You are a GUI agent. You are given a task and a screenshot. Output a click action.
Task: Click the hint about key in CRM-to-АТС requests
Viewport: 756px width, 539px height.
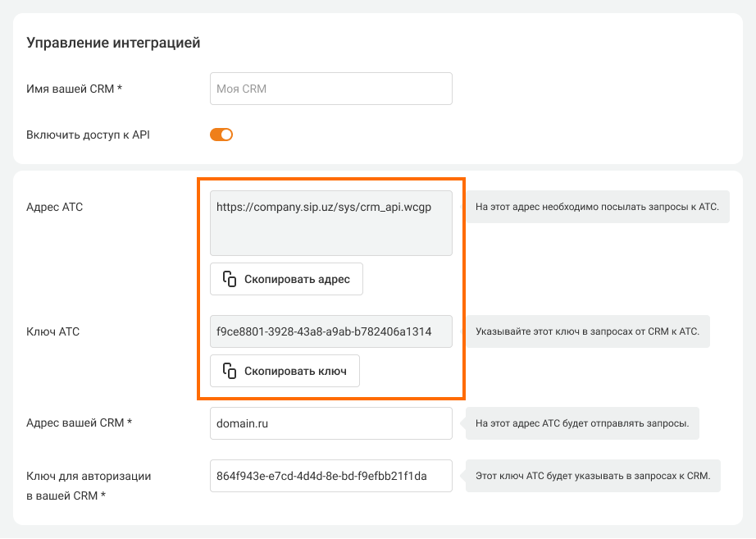[587, 331]
